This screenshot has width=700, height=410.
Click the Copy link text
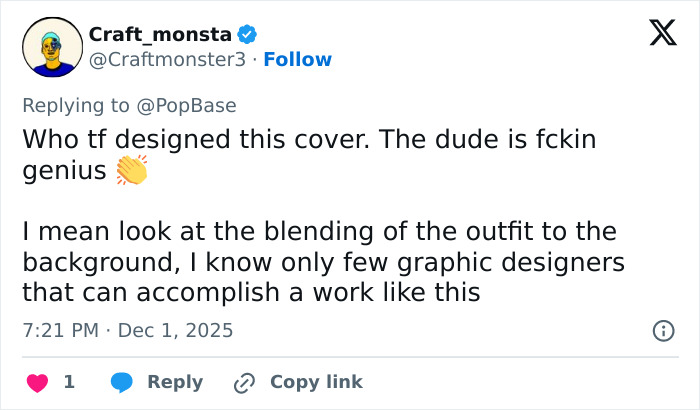pyautogui.click(x=316, y=382)
